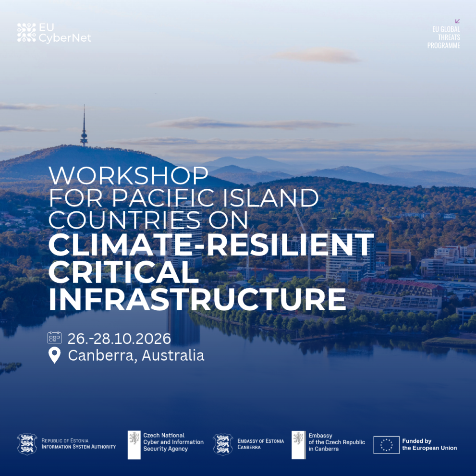Click the location pin beside Canberra
This screenshot has height=476, width=476.
click(55, 355)
